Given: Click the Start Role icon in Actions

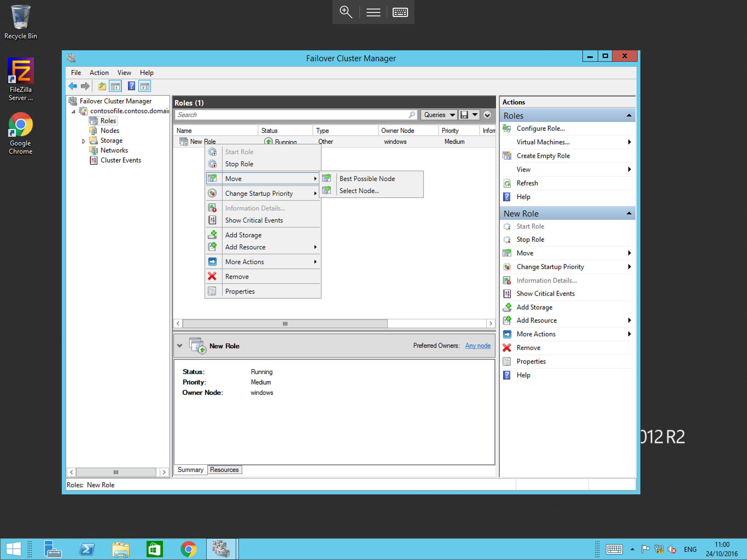Looking at the screenshot, I should pos(507,226).
